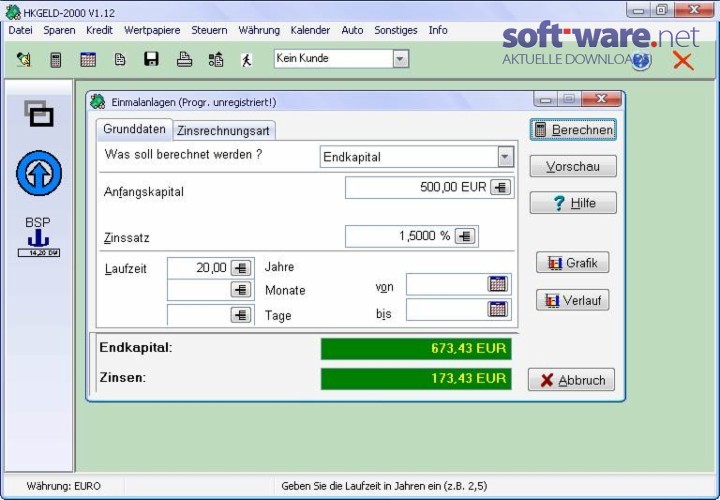Show the Grafik chart
Viewport: 720px width, 500px height.
coord(573,263)
